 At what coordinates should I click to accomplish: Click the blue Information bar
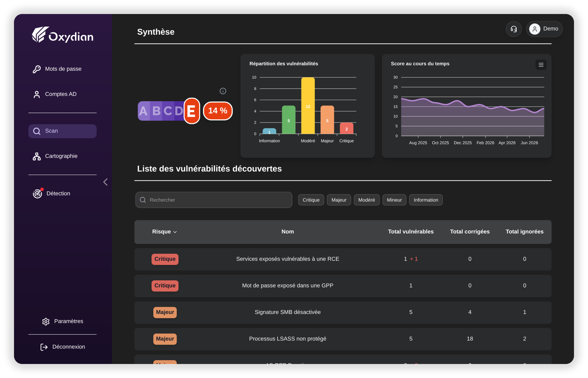269,131
